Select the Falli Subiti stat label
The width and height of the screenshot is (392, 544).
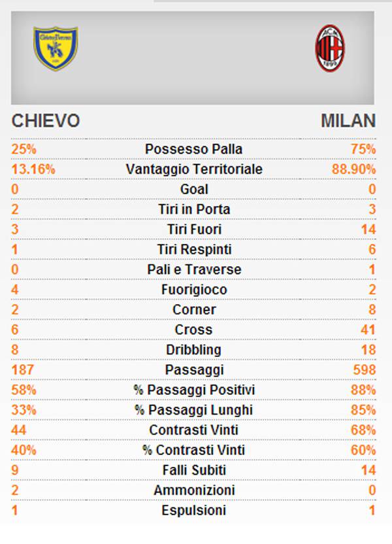coord(194,470)
